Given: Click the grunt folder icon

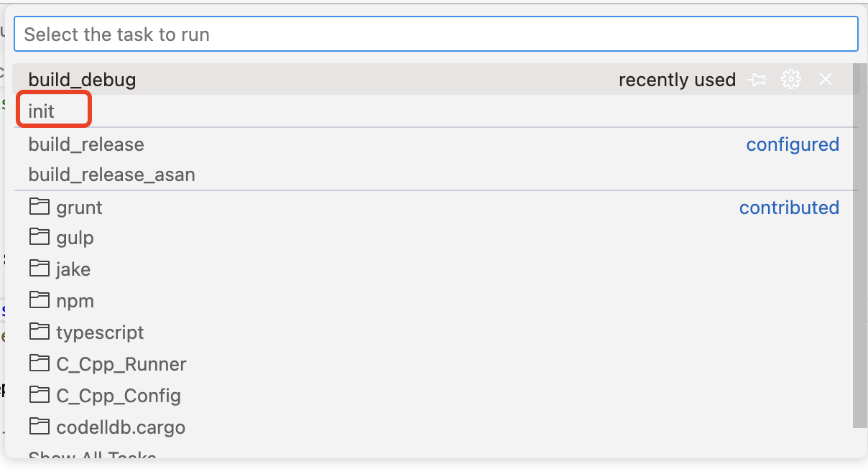Looking at the screenshot, I should (39, 207).
